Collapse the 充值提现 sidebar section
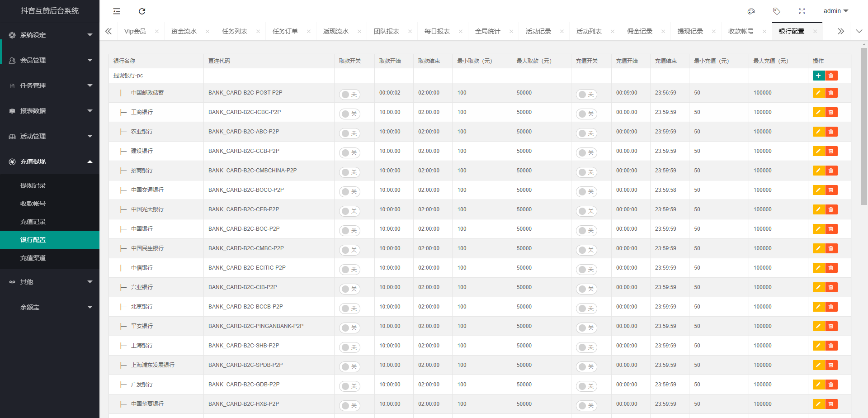The image size is (868, 418). point(50,161)
